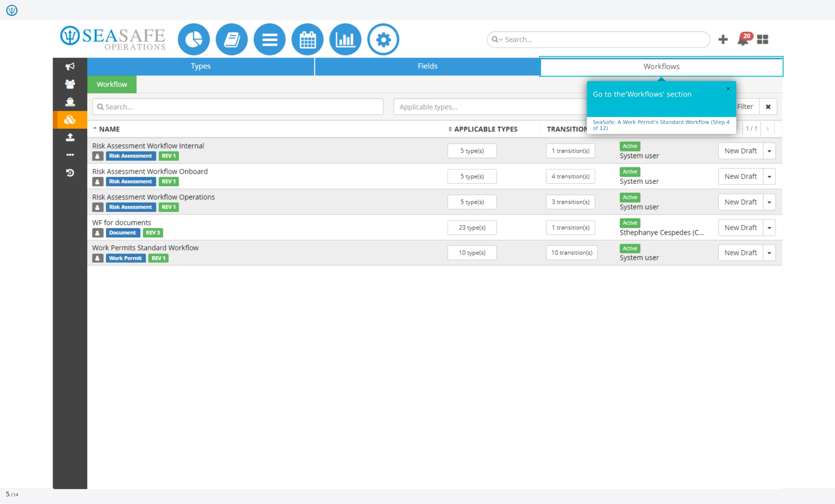
Task: Click New Draft for WF for documents
Action: (741, 228)
